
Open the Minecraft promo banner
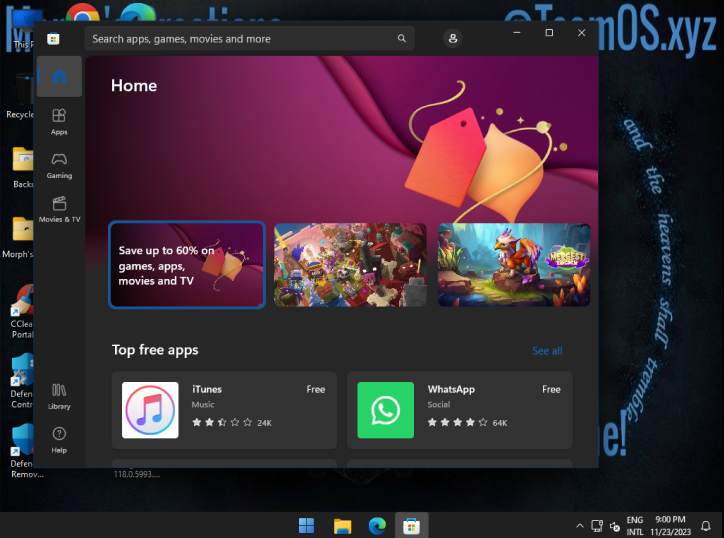tap(350, 265)
